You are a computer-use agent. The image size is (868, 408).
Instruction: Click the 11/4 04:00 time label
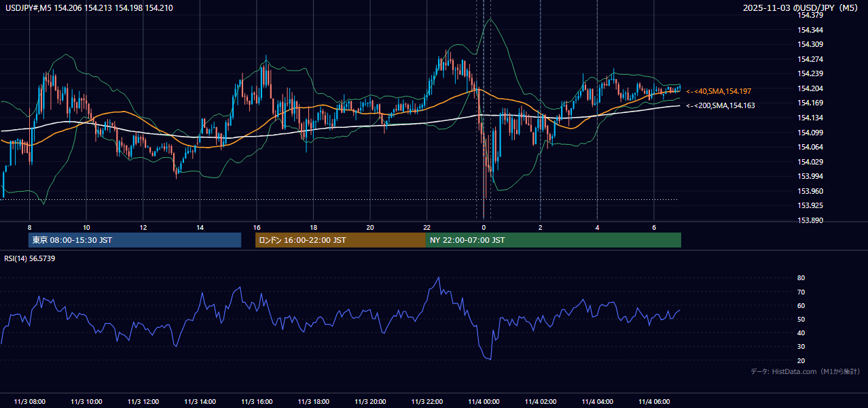click(597, 402)
